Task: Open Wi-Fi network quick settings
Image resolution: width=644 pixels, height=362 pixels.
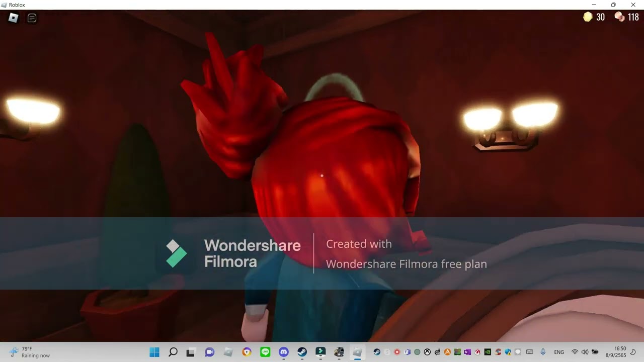Action: click(575, 352)
